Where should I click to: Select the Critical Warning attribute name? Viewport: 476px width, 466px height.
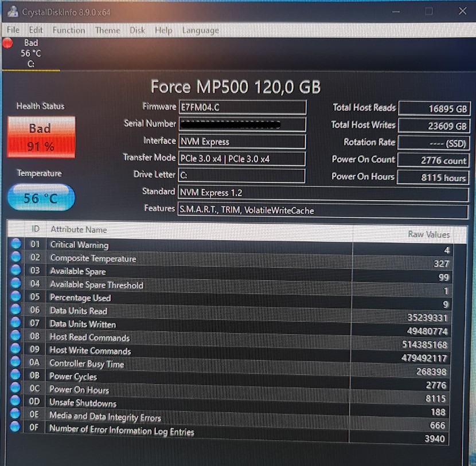80,245
